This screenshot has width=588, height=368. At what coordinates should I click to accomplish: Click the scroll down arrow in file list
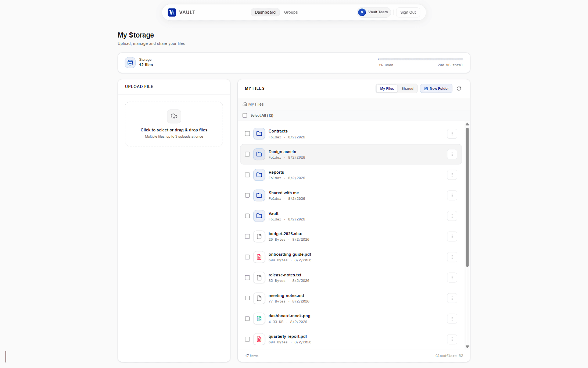pyautogui.click(x=467, y=347)
